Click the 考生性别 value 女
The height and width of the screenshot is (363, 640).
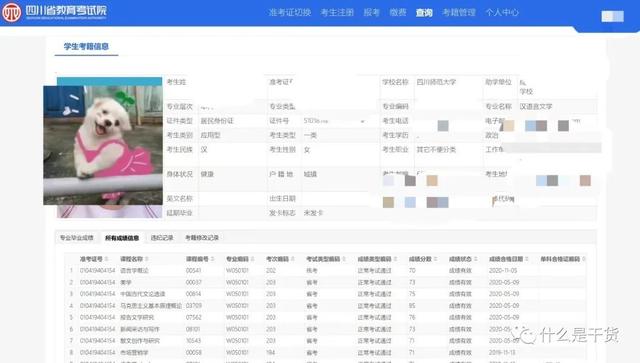307,149
